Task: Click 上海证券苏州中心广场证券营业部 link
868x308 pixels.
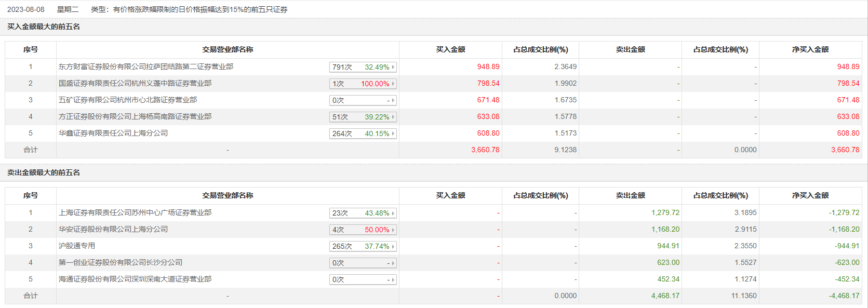Action: 135,212
